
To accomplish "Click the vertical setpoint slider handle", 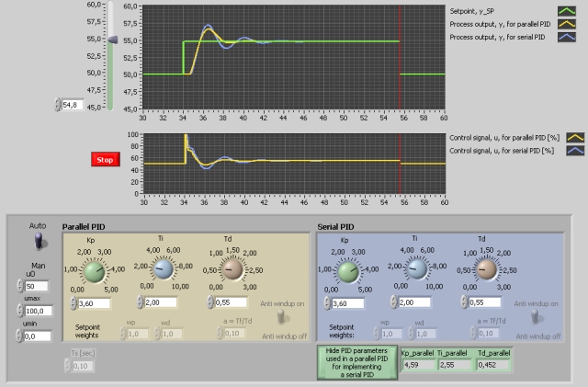I will tap(112, 40).
